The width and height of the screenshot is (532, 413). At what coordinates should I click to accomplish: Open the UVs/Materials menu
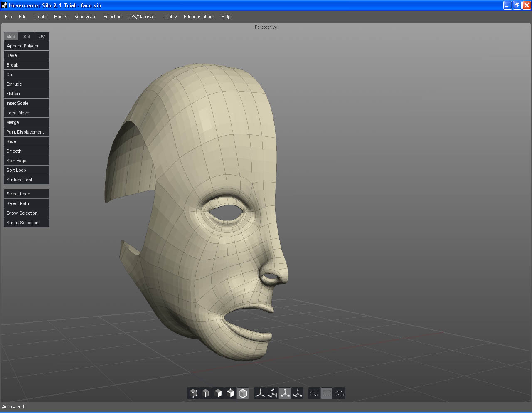point(142,17)
